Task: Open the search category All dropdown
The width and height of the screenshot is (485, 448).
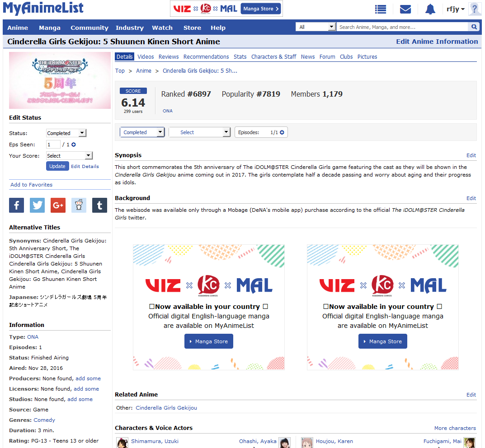Action: pyautogui.click(x=316, y=27)
